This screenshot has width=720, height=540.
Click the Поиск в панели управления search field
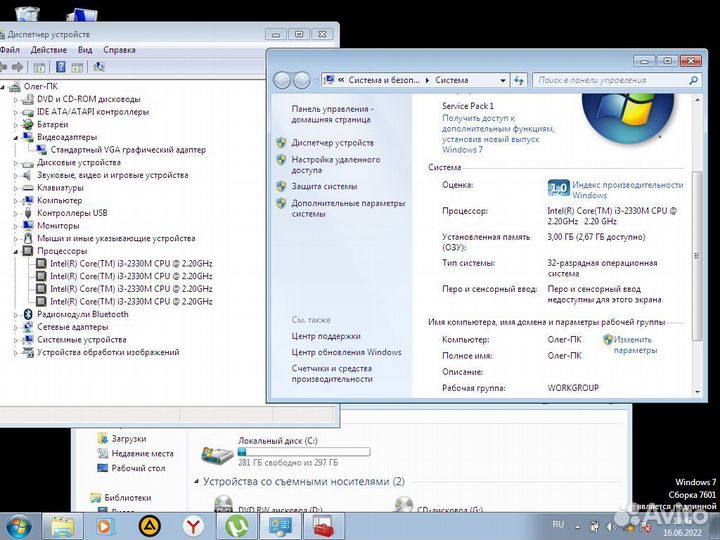click(603, 80)
